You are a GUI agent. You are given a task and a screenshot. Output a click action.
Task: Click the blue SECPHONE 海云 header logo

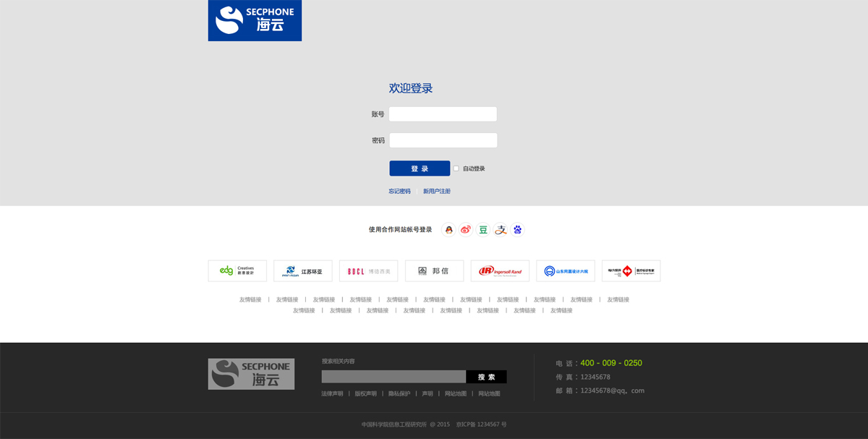[255, 20]
